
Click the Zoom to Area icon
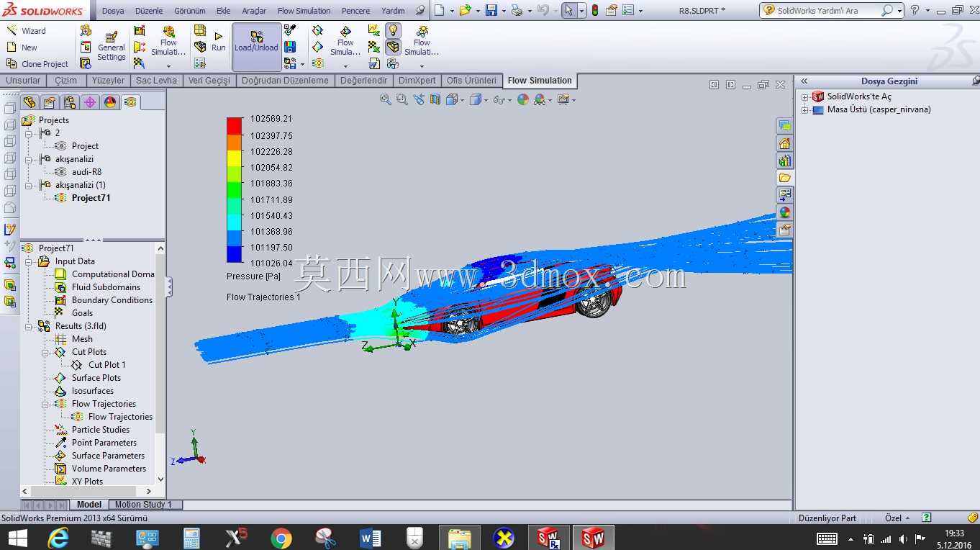pos(401,99)
